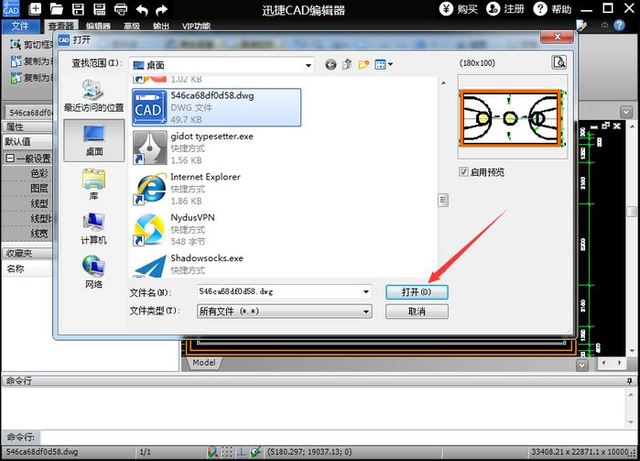Click the 取消 button
This screenshot has width=640, height=461.
pyautogui.click(x=417, y=312)
